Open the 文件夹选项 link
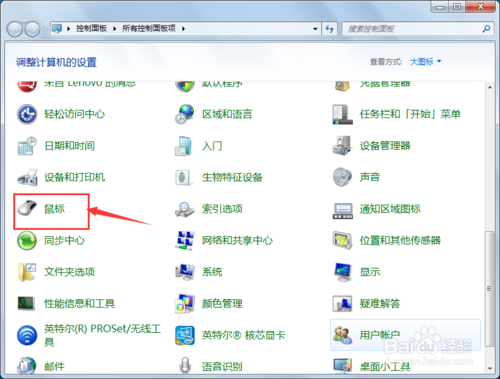The width and height of the screenshot is (500, 379). click(x=70, y=272)
